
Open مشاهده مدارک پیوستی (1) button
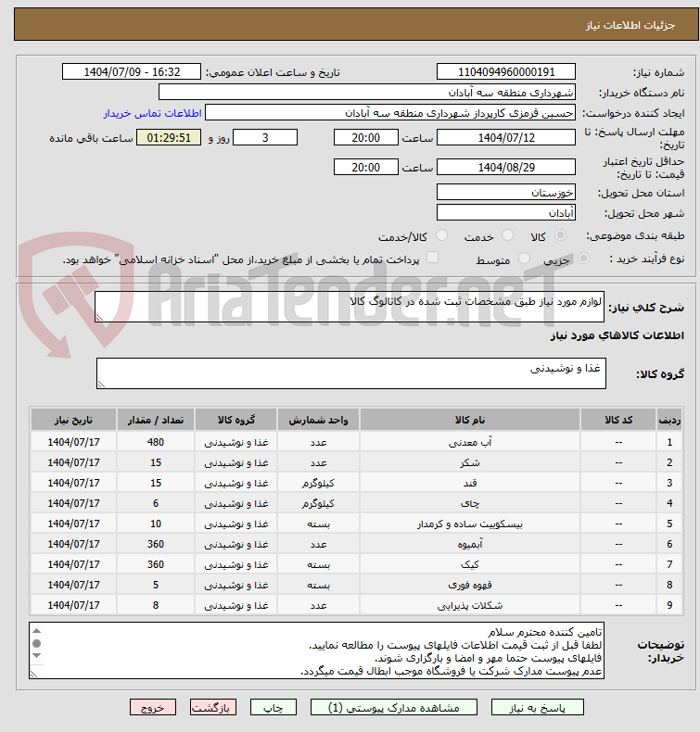click(x=394, y=707)
